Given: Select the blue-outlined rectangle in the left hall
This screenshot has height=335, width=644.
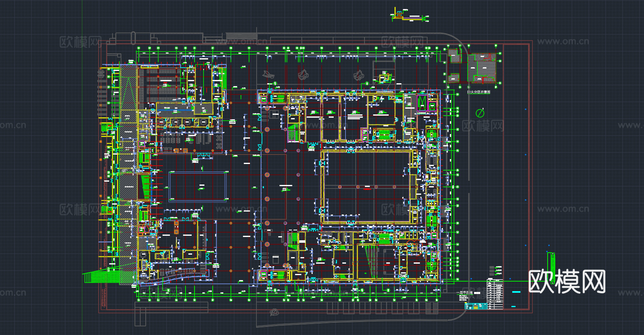Looking at the screenshot, I should point(198,187).
